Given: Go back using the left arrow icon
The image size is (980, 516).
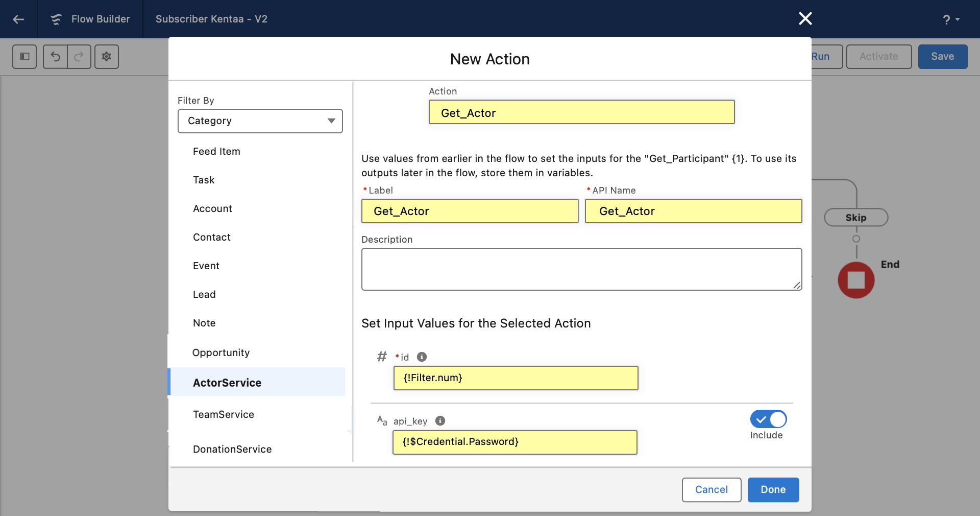Looking at the screenshot, I should tap(18, 19).
